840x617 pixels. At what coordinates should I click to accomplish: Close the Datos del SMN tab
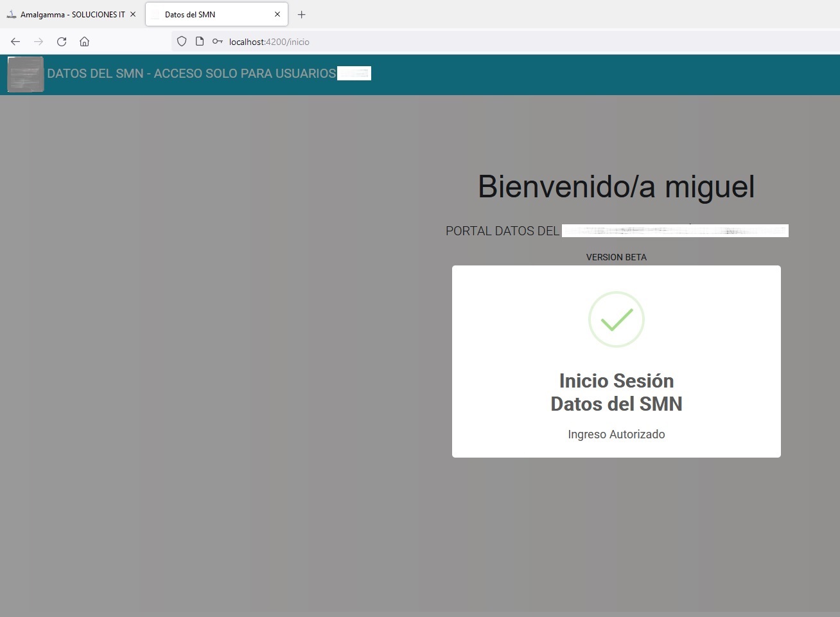[x=277, y=14]
